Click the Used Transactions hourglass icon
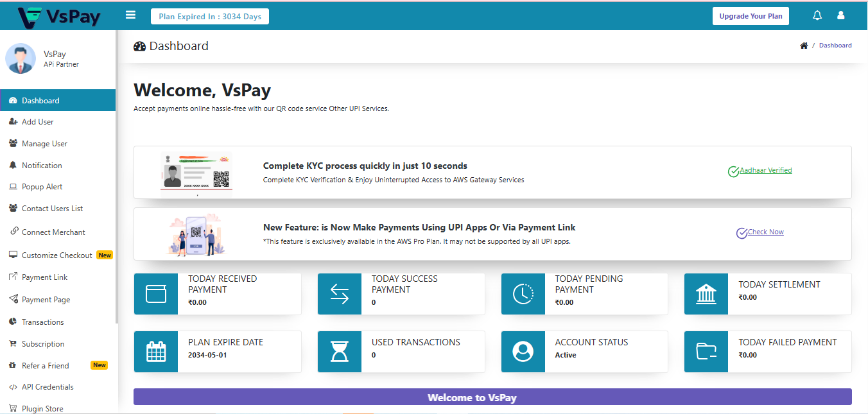The image size is (868, 414). tap(340, 352)
